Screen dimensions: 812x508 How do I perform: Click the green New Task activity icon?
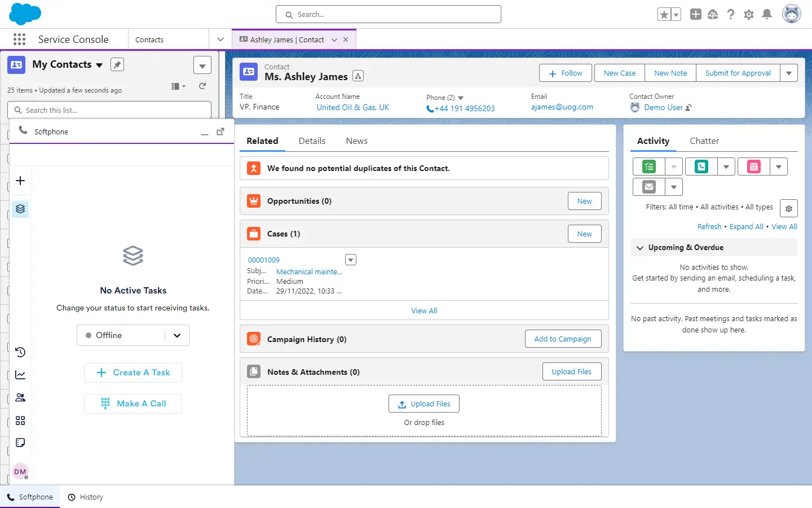pyautogui.click(x=649, y=167)
